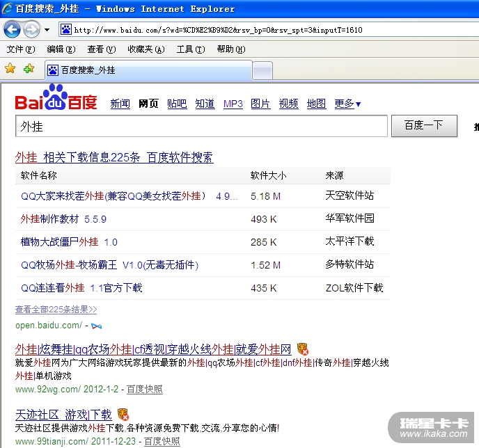Open 外挂_相关下载信息225条 result title
Screen dimensions: 479x448
point(114,157)
